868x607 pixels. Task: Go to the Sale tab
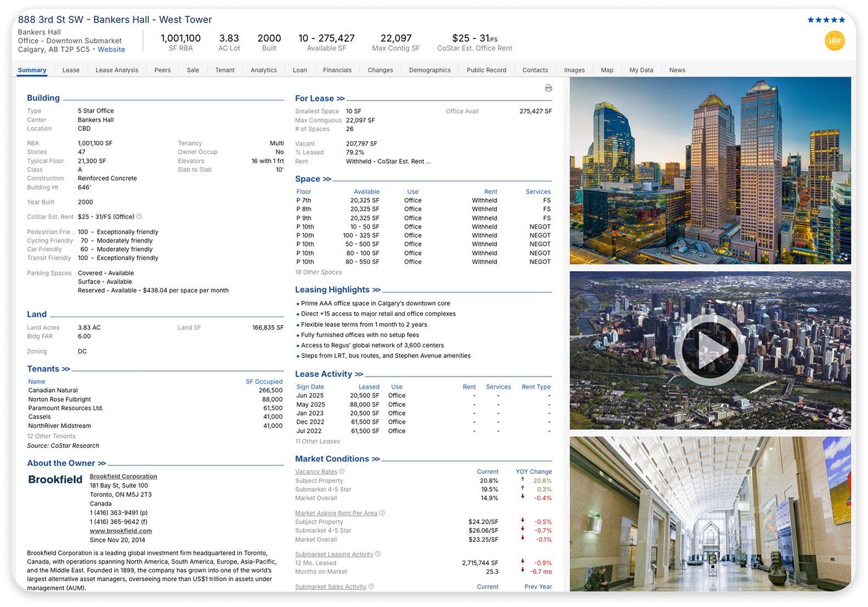[x=193, y=70]
